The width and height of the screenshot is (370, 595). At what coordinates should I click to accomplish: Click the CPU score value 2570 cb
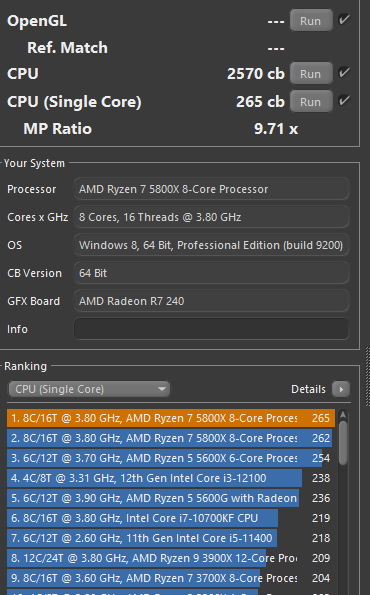[x=256, y=74]
